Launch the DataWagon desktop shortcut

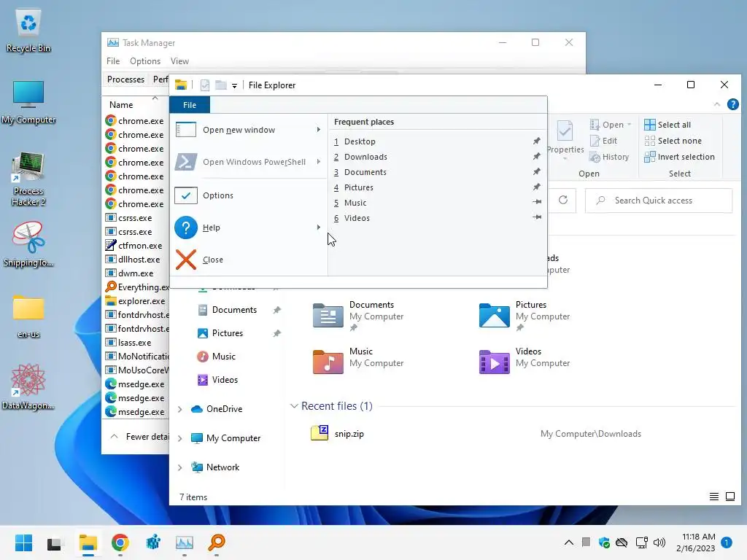(x=28, y=386)
